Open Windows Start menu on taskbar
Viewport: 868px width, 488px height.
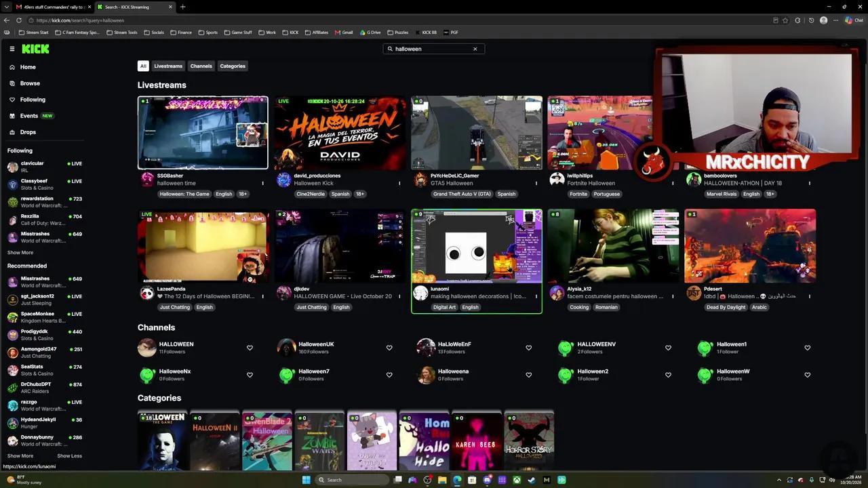[x=306, y=480]
